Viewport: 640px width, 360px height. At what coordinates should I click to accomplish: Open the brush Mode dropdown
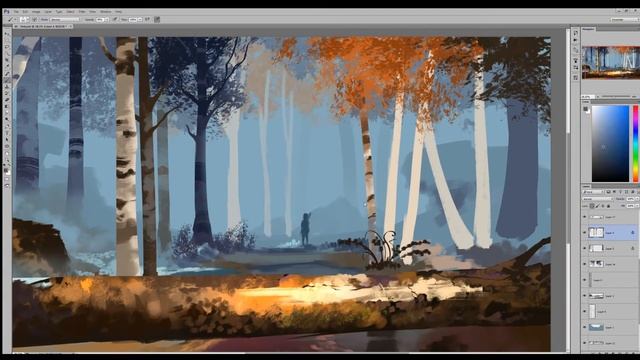coord(64,19)
